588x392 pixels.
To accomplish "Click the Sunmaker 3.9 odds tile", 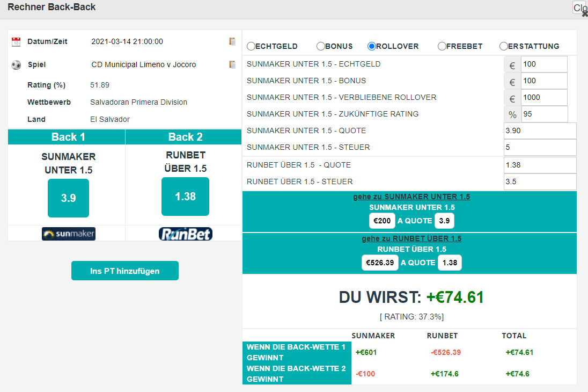I will (68, 198).
